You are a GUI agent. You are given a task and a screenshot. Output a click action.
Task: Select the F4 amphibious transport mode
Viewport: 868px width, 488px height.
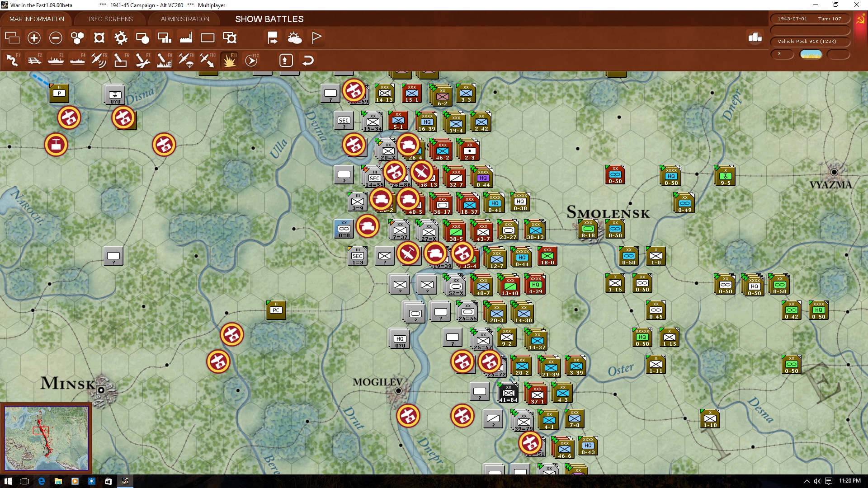(x=78, y=60)
